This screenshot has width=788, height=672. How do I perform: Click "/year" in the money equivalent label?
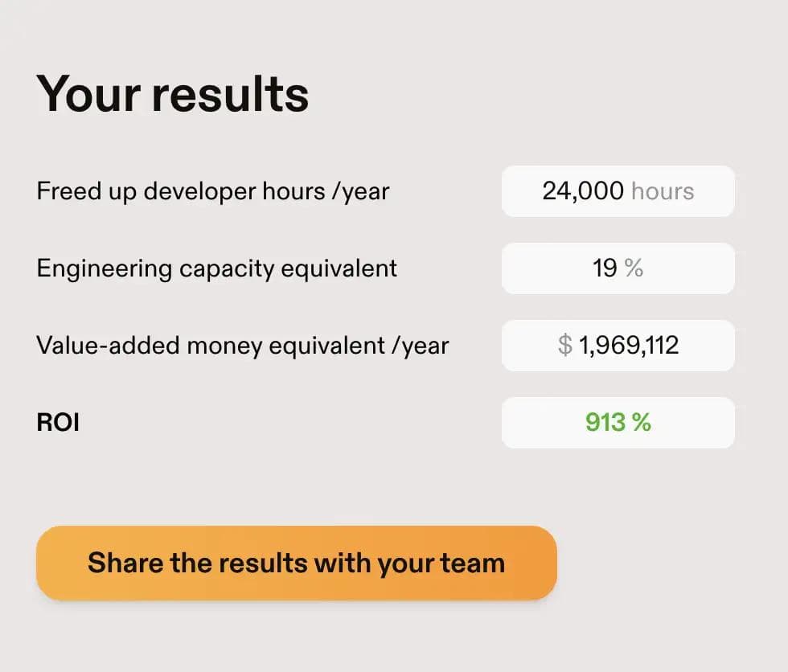click(418, 346)
